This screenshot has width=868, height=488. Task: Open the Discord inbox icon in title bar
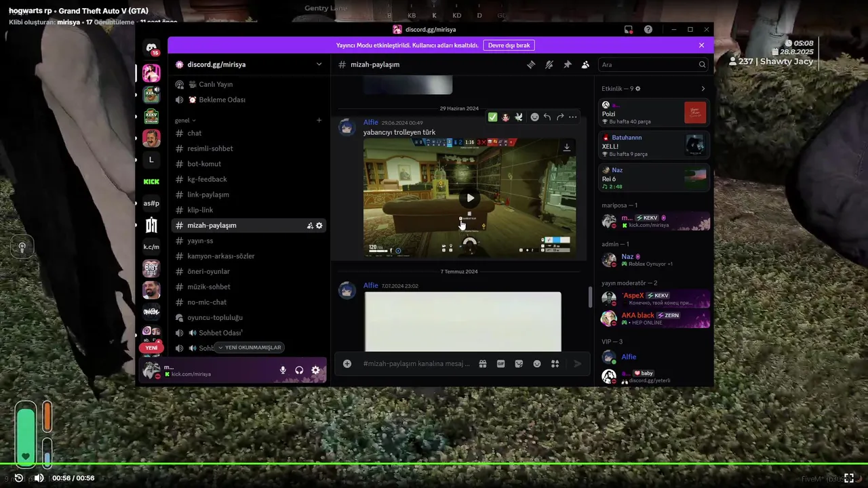pos(629,30)
